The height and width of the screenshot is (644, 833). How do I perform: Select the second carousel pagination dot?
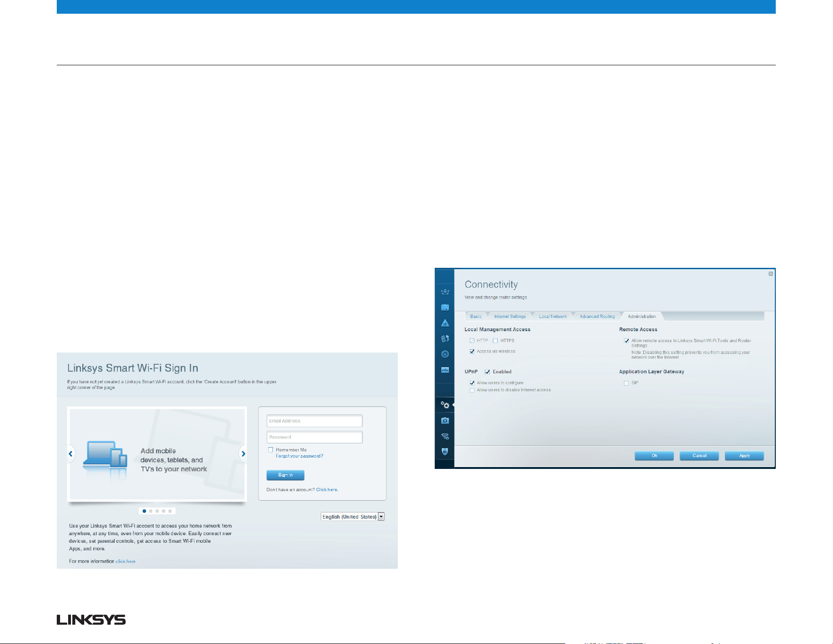click(x=151, y=511)
